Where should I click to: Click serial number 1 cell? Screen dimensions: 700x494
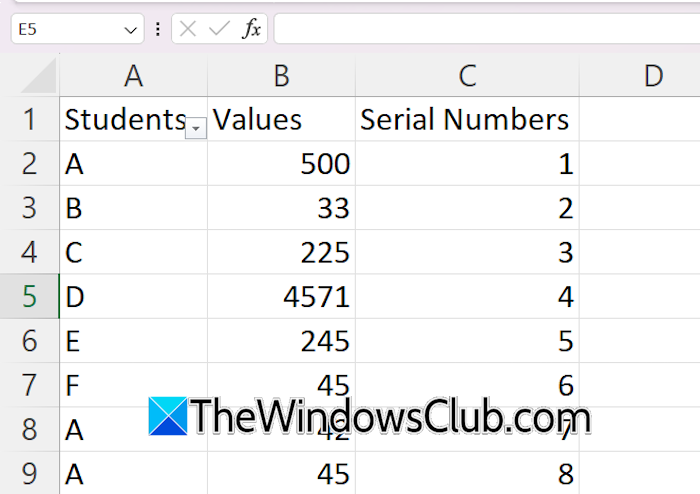click(x=467, y=163)
